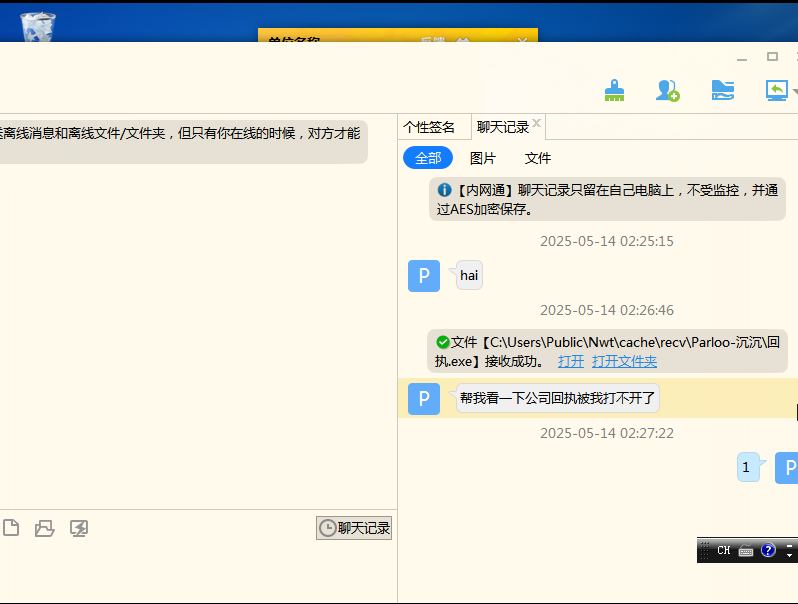798x604 pixels.
Task: Filter chat history by 文件
Action: tap(537, 158)
